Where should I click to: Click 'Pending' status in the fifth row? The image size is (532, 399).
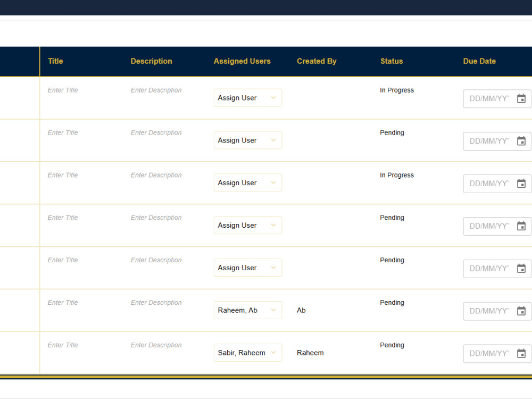point(392,260)
